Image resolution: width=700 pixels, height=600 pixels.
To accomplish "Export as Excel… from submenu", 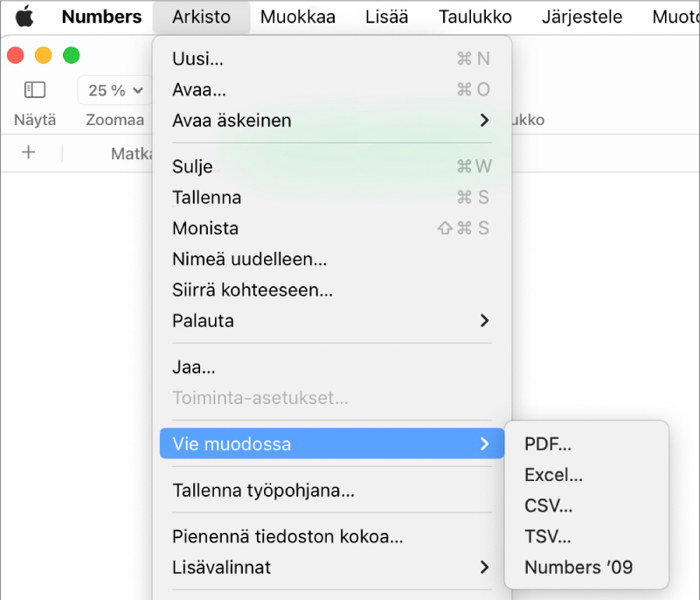I will [586, 474].
